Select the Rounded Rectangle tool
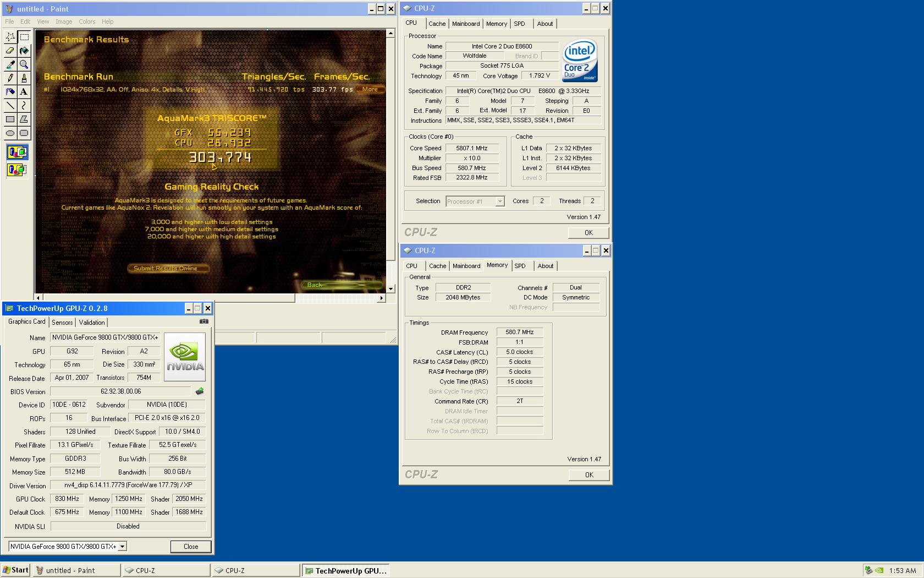This screenshot has width=924, height=578. pyautogui.click(x=24, y=133)
